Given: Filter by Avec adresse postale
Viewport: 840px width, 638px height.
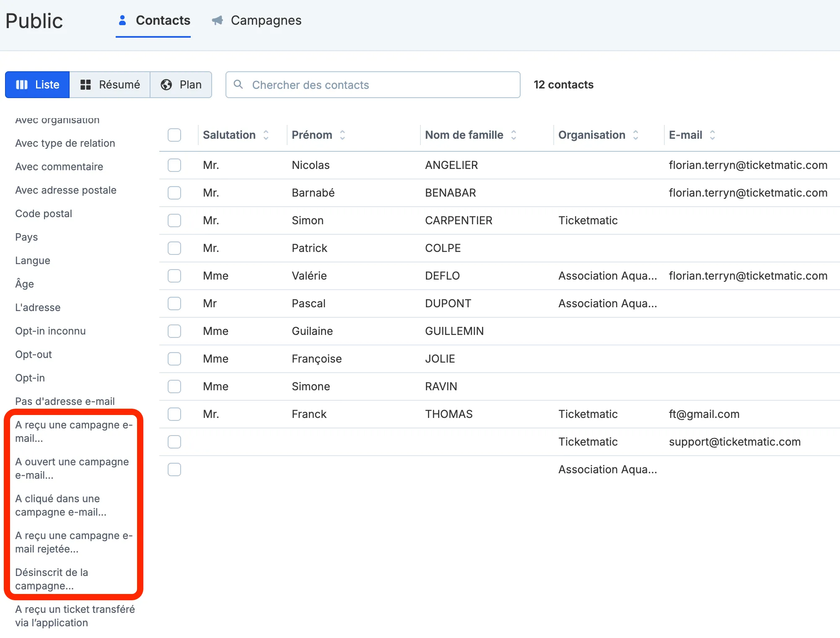Looking at the screenshot, I should [x=66, y=190].
